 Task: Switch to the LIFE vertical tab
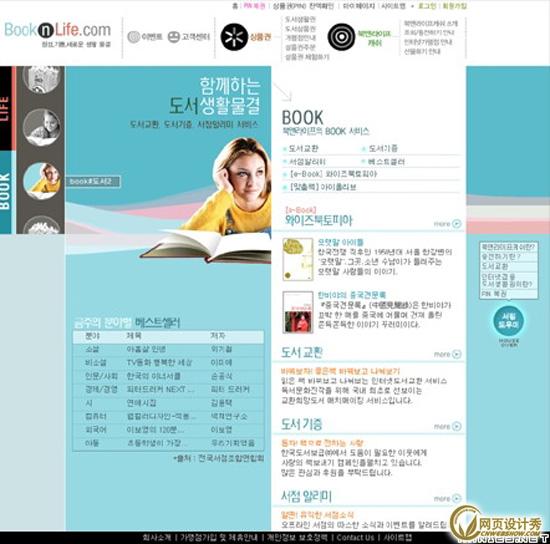(x=6, y=108)
